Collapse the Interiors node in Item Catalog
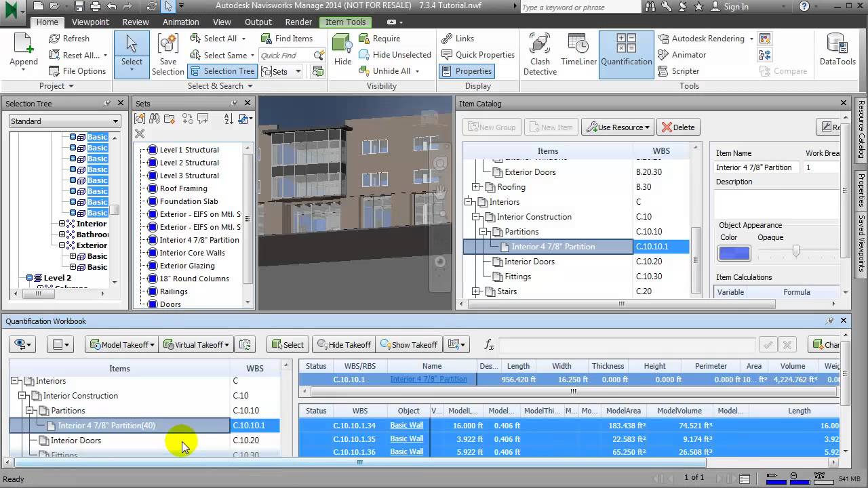This screenshot has width=868, height=488. point(468,202)
